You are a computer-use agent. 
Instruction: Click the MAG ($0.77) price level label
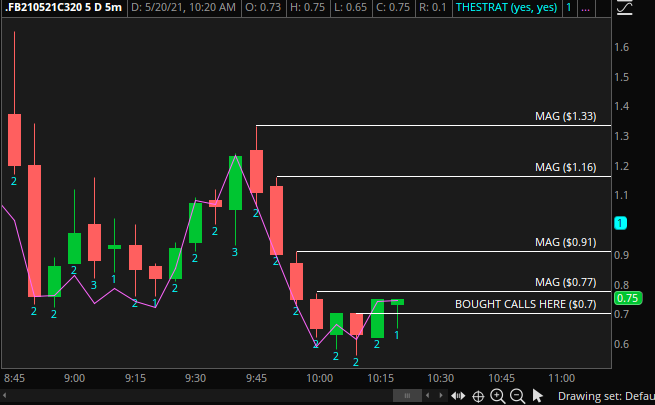click(x=566, y=282)
